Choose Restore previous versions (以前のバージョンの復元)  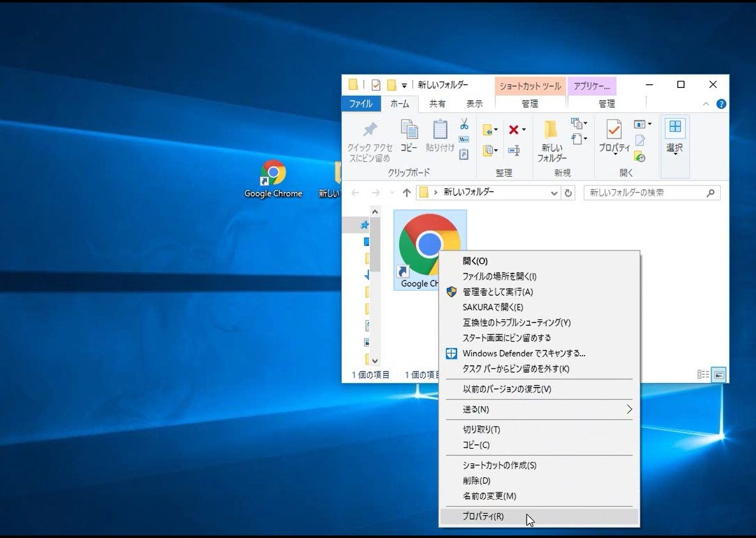[x=540, y=389]
